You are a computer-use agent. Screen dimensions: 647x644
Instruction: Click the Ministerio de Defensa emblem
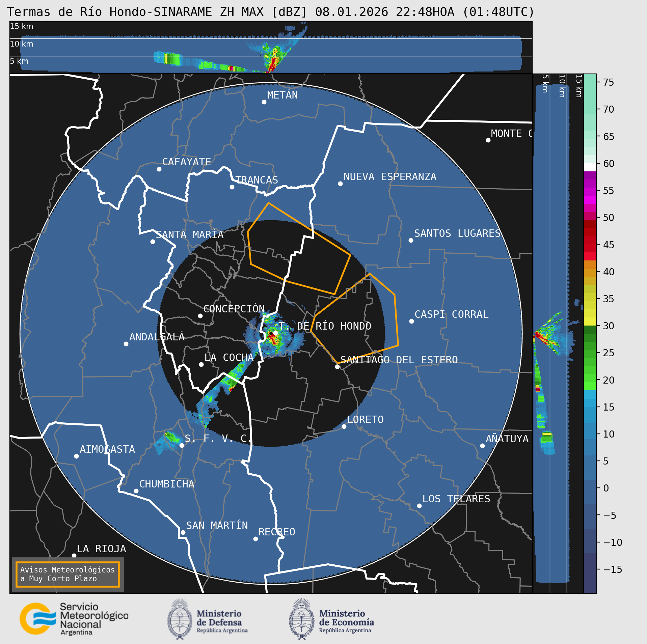point(180,619)
